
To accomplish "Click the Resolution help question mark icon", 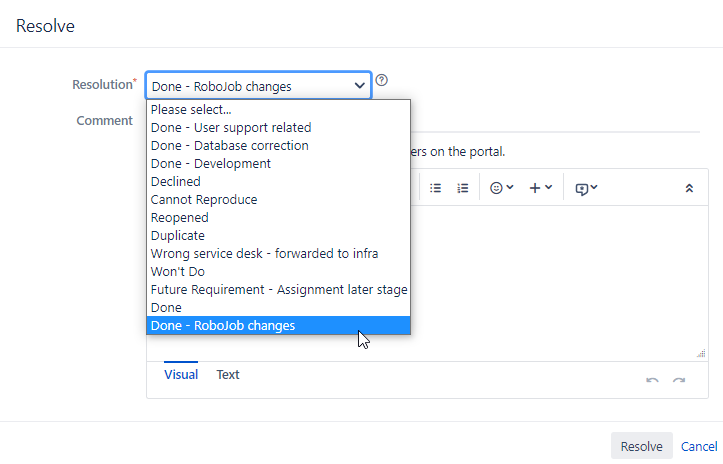I will [381, 80].
